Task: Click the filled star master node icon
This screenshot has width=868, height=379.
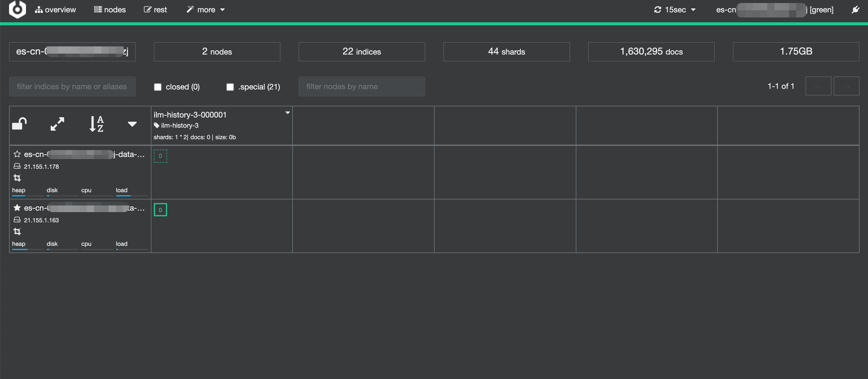Action: [17, 208]
